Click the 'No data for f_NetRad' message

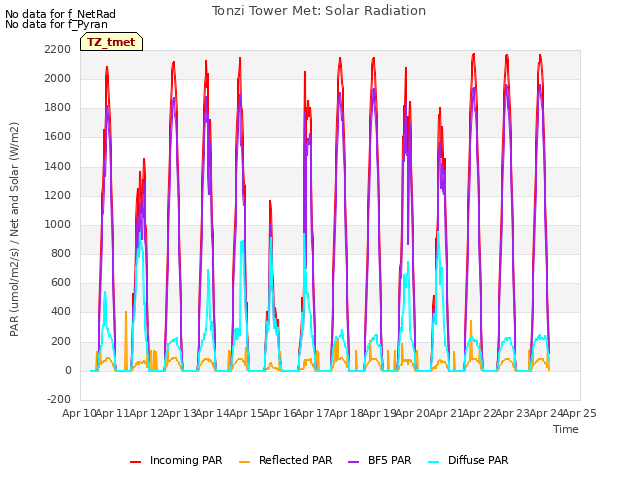tap(60, 14)
